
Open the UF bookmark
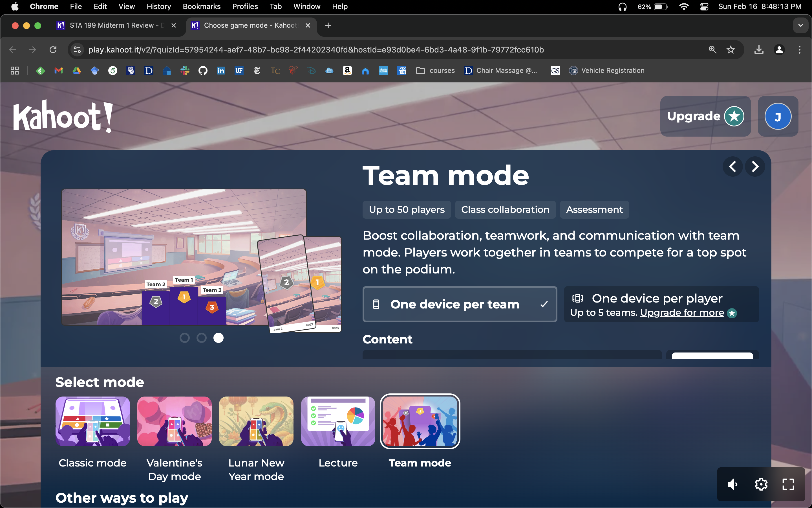(x=239, y=71)
